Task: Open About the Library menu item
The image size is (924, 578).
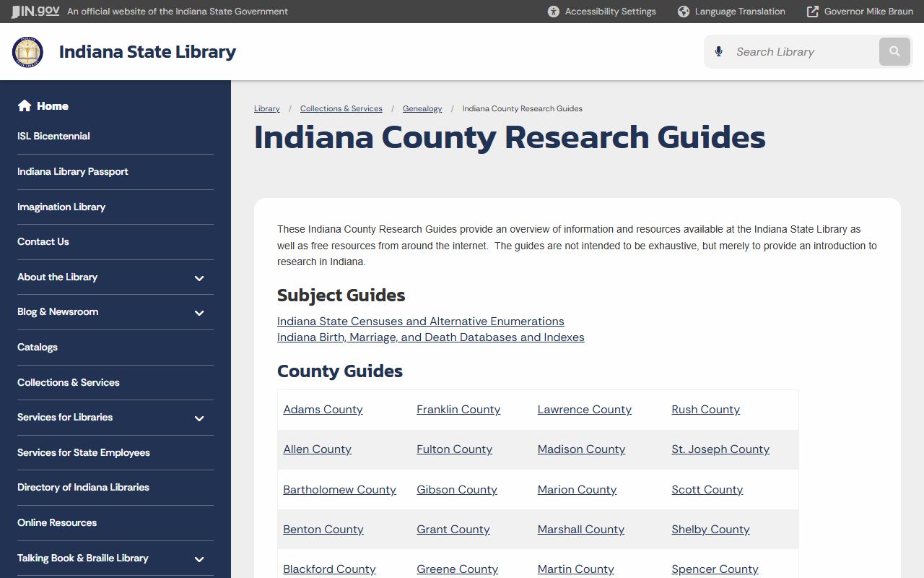Action: pyautogui.click(x=57, y=277)
